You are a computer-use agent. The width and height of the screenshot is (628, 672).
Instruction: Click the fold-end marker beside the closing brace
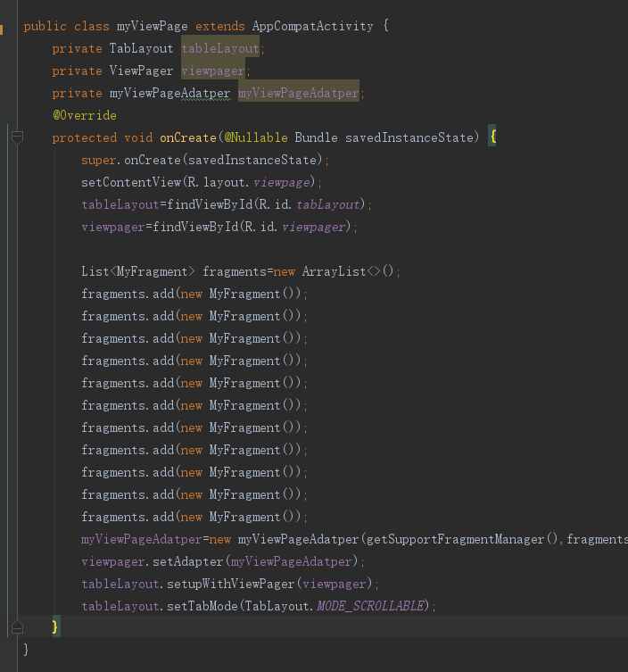tap(16, 627)
